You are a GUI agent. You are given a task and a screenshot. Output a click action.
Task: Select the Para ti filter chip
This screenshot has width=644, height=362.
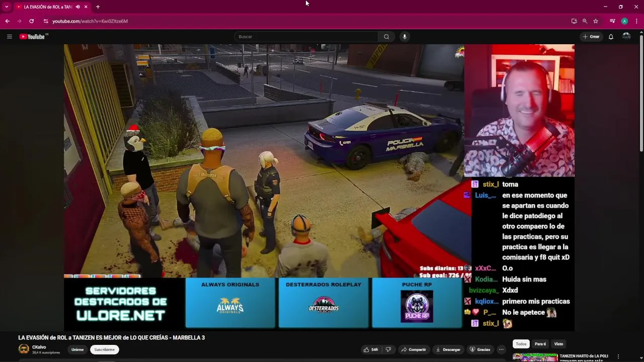click(x=540, y=344)
